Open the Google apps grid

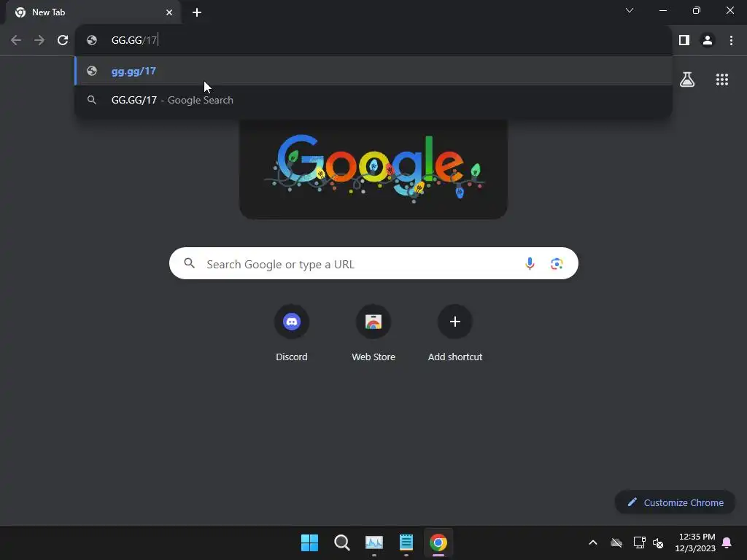(721, 79)
